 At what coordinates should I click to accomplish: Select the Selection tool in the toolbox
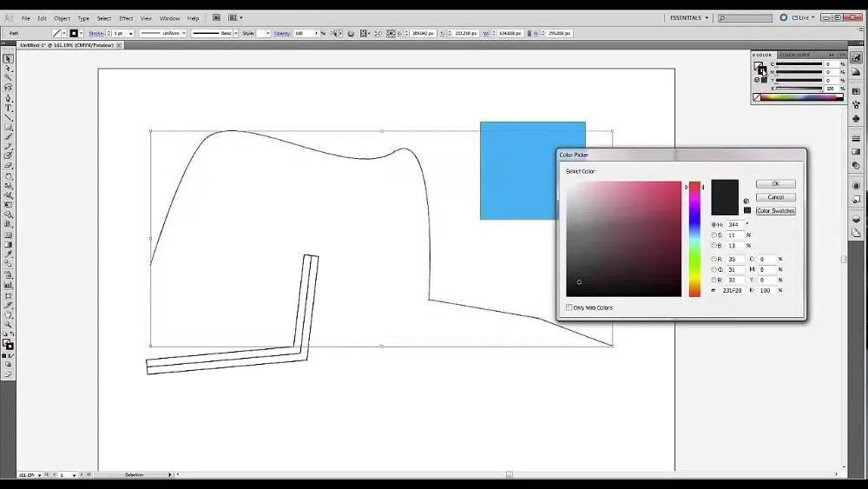8,59
